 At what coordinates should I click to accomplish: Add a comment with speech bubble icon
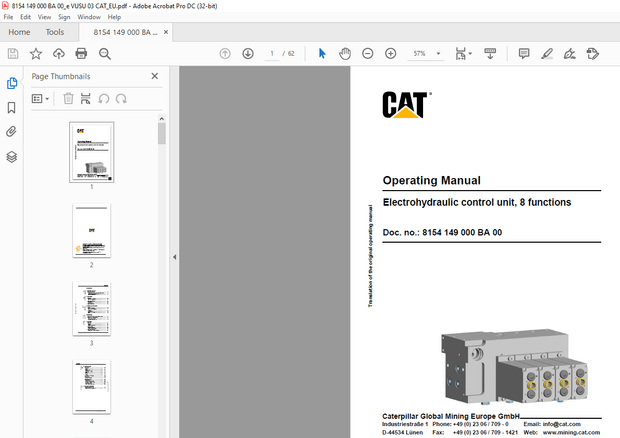pos(524,53)
